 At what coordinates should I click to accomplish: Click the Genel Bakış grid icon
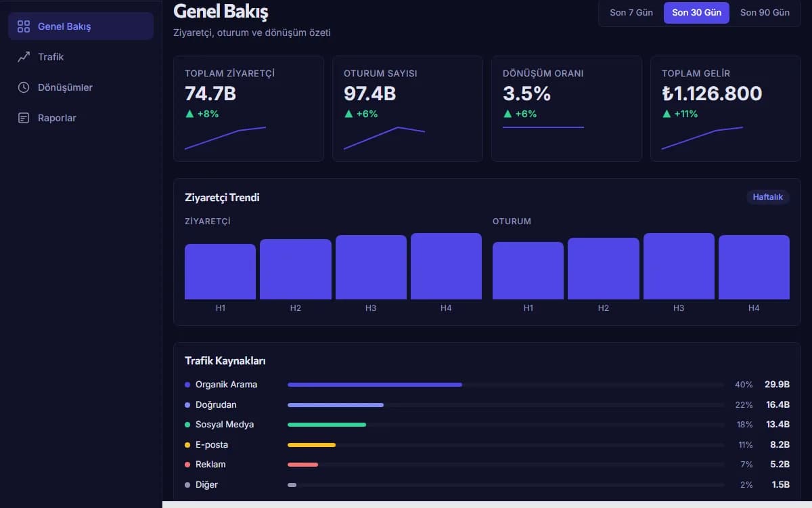tap(24, 26)
